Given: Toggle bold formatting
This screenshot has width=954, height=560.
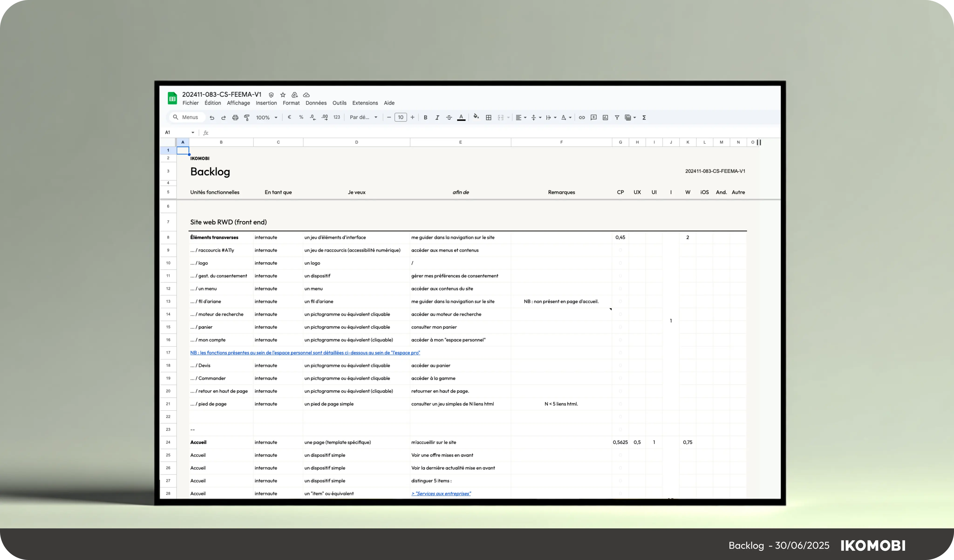Looking at the screenshot, I should (426, 118).
